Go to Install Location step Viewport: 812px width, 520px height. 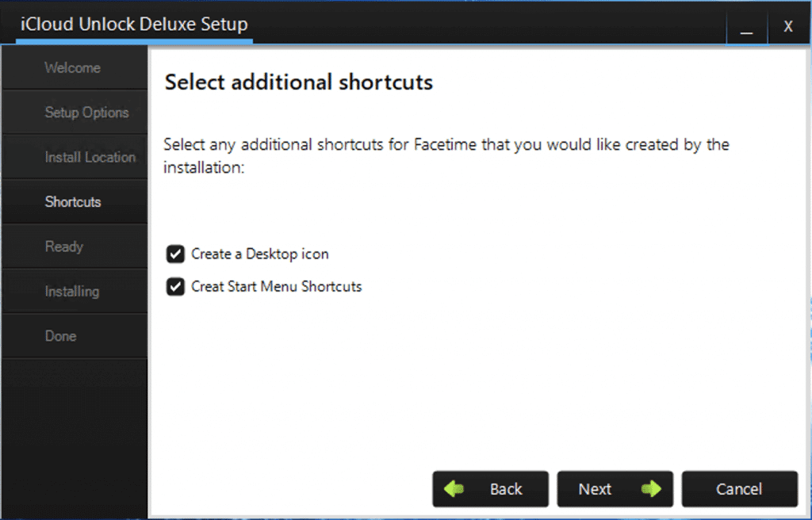[x=75, y=157]
